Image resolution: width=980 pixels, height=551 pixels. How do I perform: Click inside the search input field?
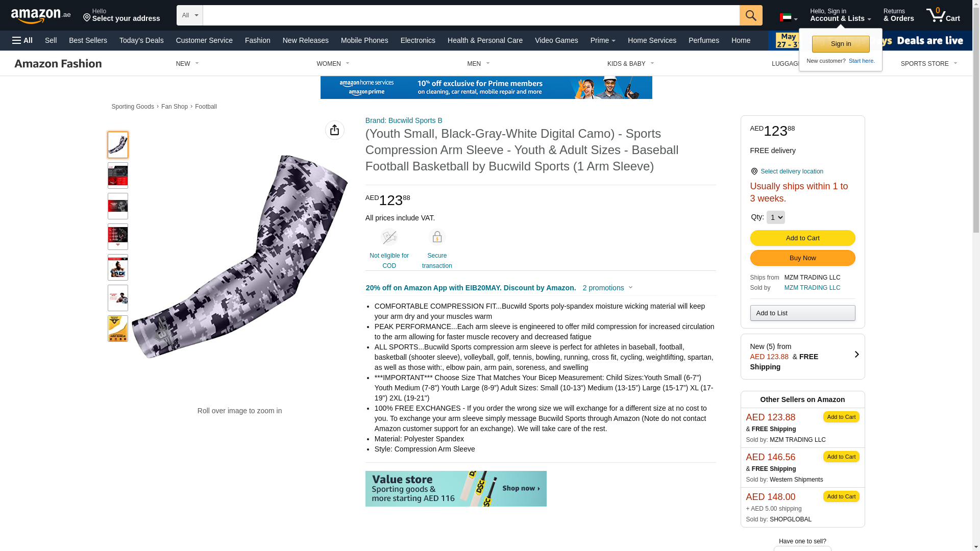[x=471, y=15]
